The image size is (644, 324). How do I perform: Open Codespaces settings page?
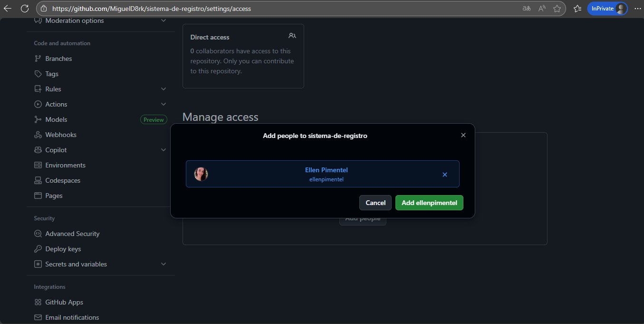coord(63,180)
